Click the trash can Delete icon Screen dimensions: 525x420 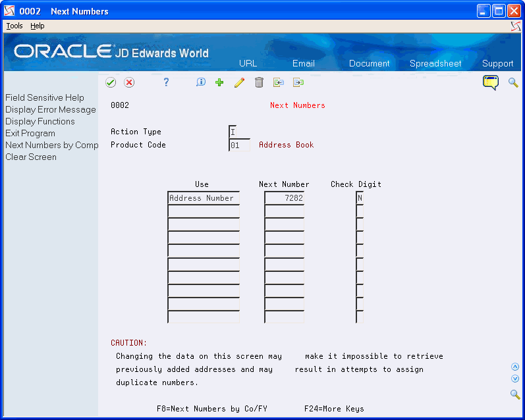pyautogui.click(x=259, y=82)
